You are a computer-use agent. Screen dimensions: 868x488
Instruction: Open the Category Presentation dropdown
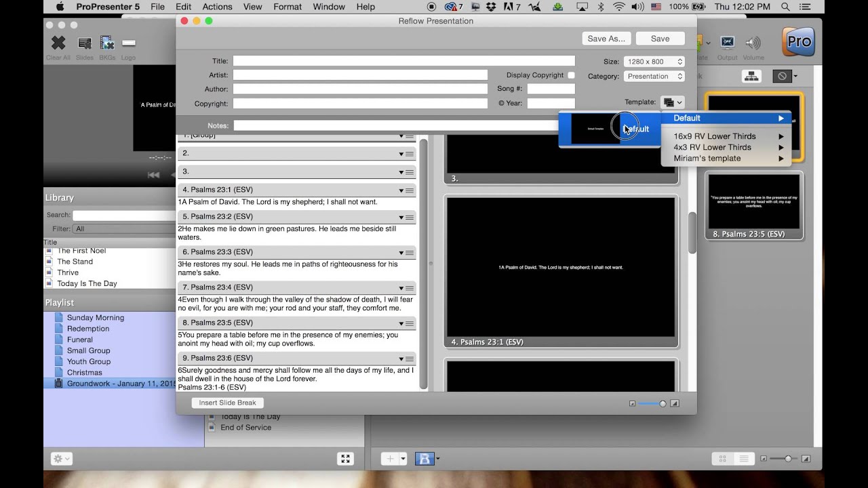pos(654,77)
